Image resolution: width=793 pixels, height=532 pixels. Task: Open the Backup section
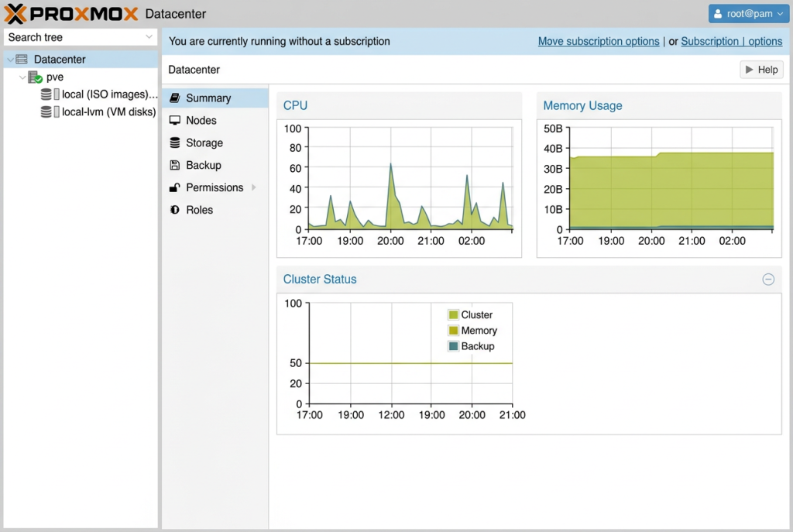pos(215,165)
